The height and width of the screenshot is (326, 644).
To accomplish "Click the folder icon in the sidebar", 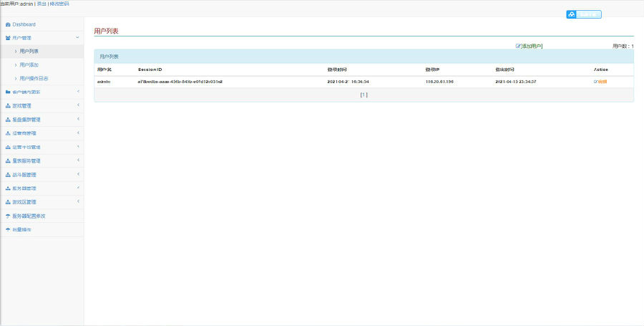I will (8, 92).
